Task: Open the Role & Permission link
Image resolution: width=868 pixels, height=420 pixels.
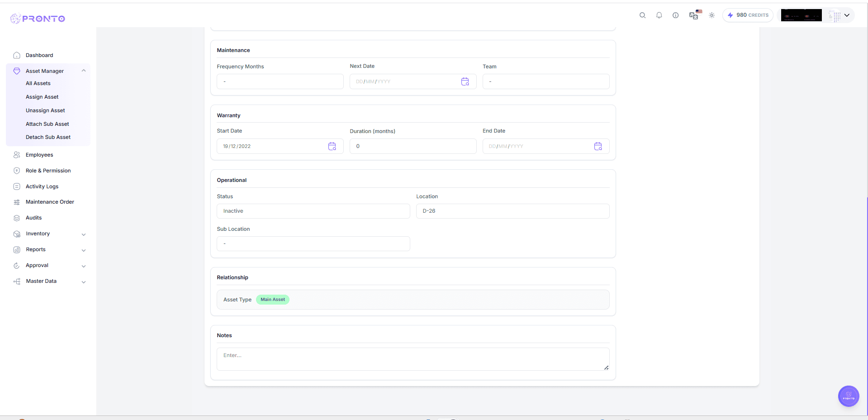Action: coord(48,171)
